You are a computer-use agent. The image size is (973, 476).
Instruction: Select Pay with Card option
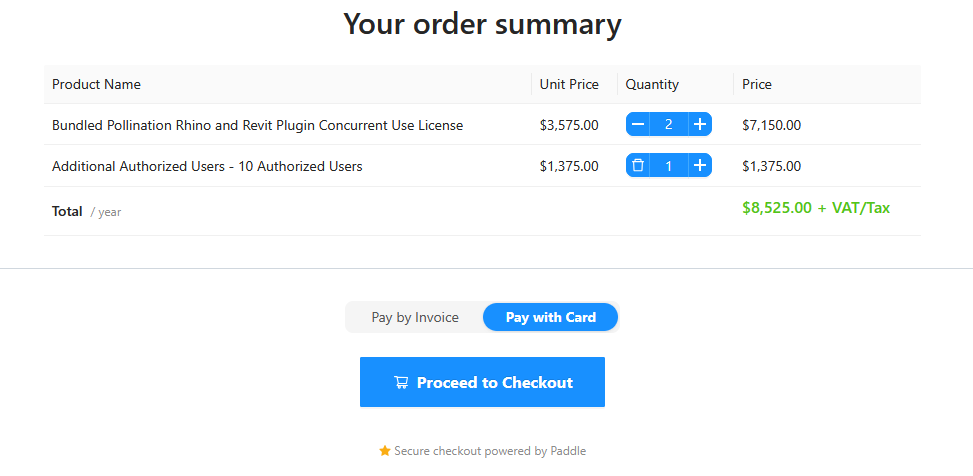(550, 317)
